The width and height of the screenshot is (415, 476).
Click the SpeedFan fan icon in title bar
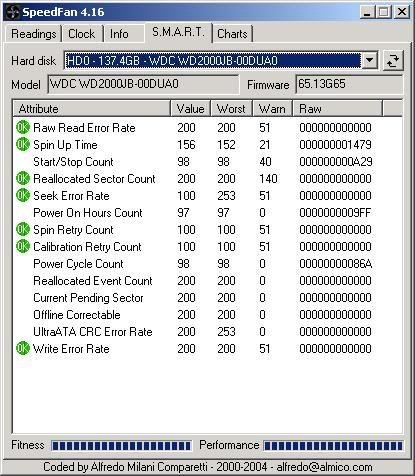[13, 12]
